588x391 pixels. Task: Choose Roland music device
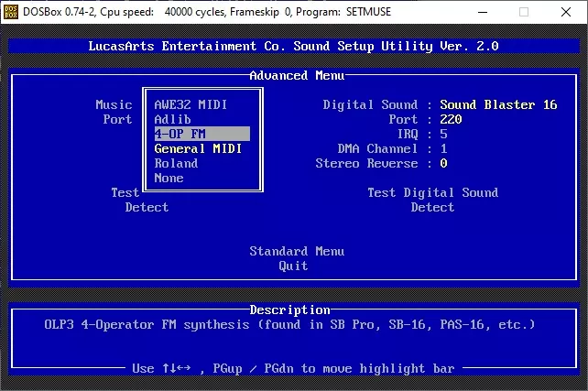pos(176,163)
